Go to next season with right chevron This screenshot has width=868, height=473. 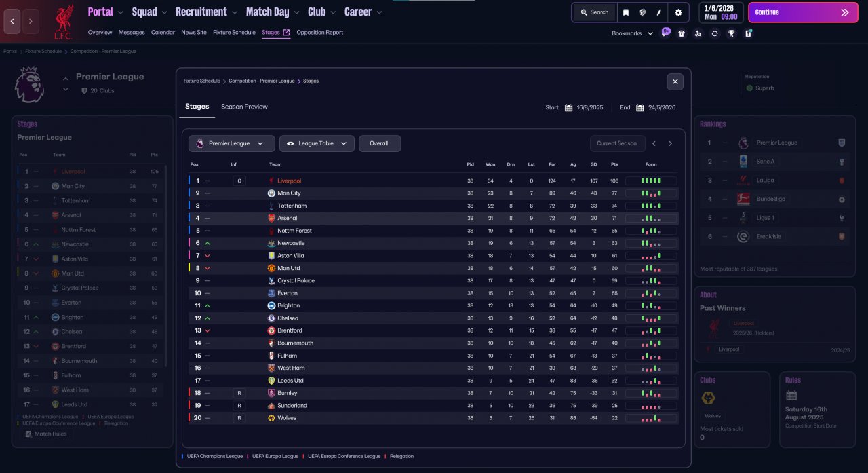pos(670,143)
